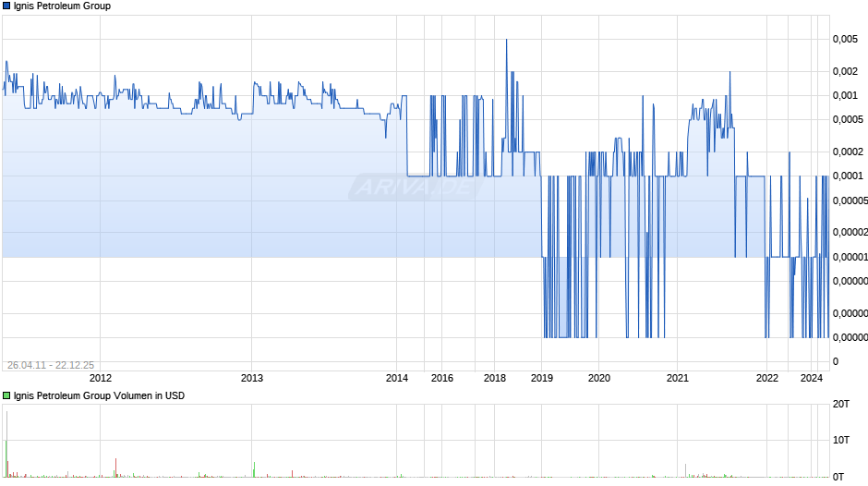Click the 20T volume axis label
Screen dimensions: 868x486
841,404
